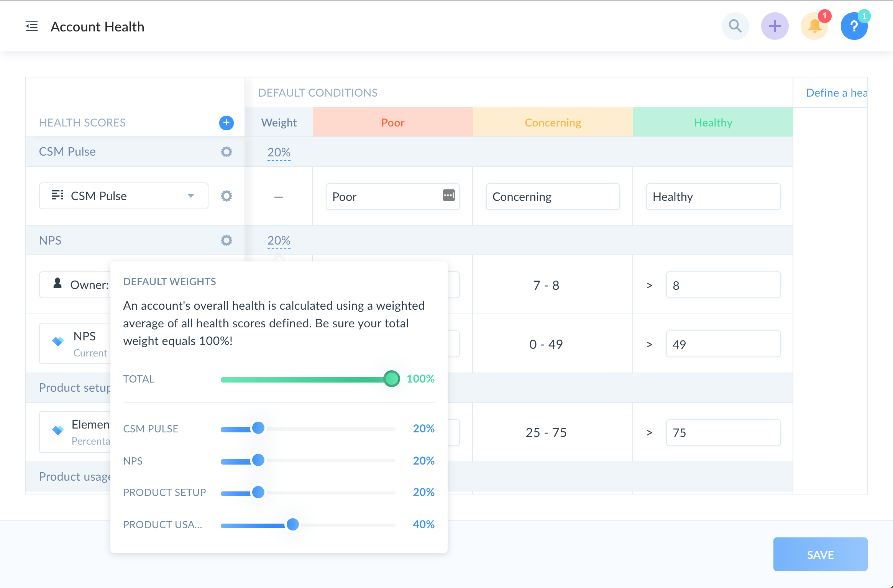Image resolution: width=893 pixels, height=588 pixels.
Task: Select the Healthy column header
Action: 713,123
